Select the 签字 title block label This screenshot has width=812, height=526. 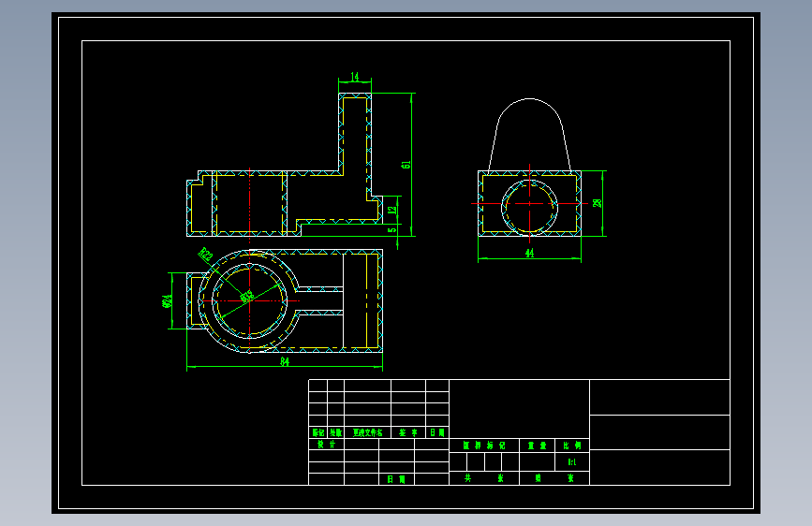point(408,432)
